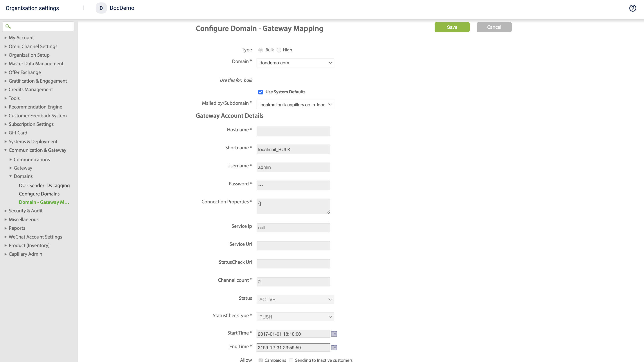
Task: Click the DocDemo organisation avatar icon
Action: 101,8
